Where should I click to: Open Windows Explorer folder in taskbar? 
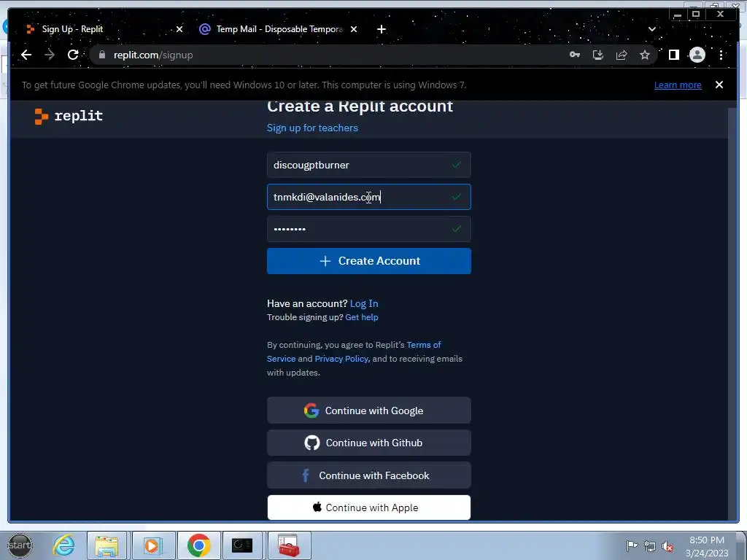point(107,545)
